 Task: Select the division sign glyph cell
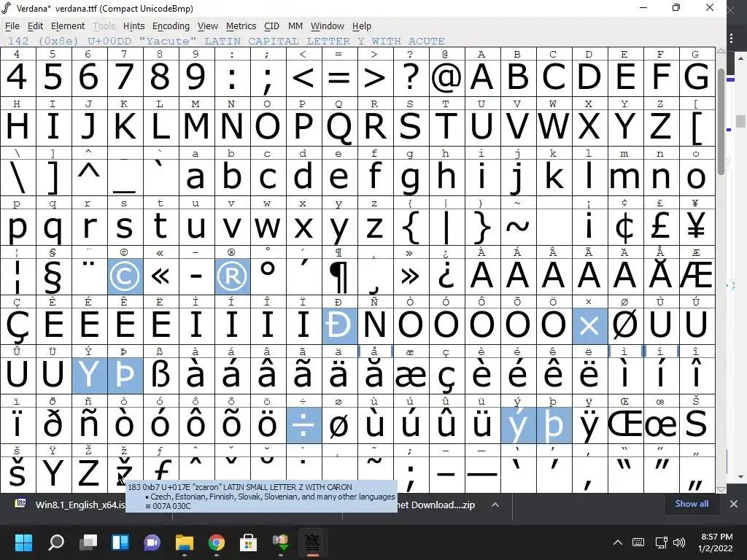point(304,425)
